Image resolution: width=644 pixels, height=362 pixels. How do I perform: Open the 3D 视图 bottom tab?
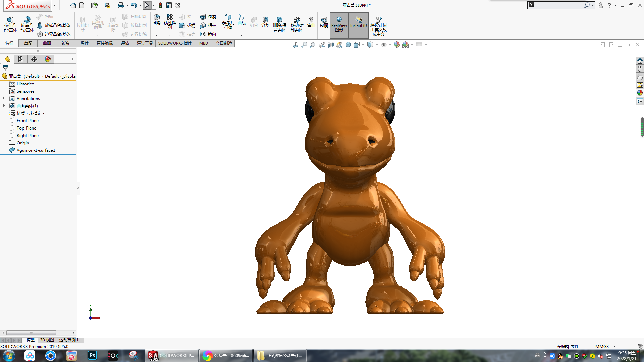(x=47, y=340)
